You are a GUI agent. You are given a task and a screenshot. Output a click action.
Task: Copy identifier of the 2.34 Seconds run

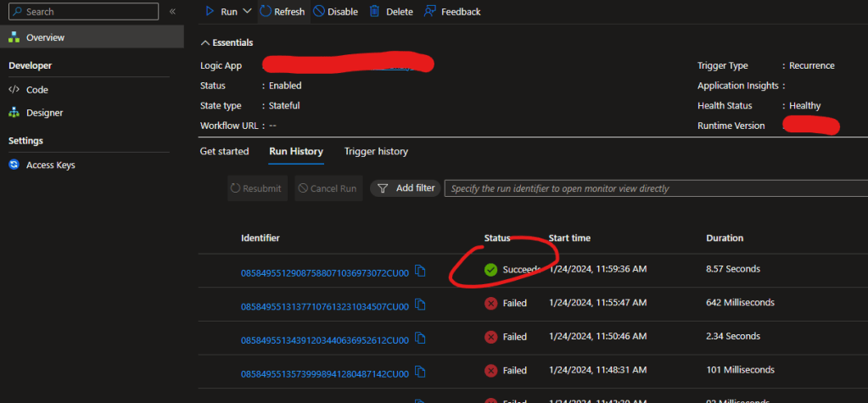[x=420, y=338]
